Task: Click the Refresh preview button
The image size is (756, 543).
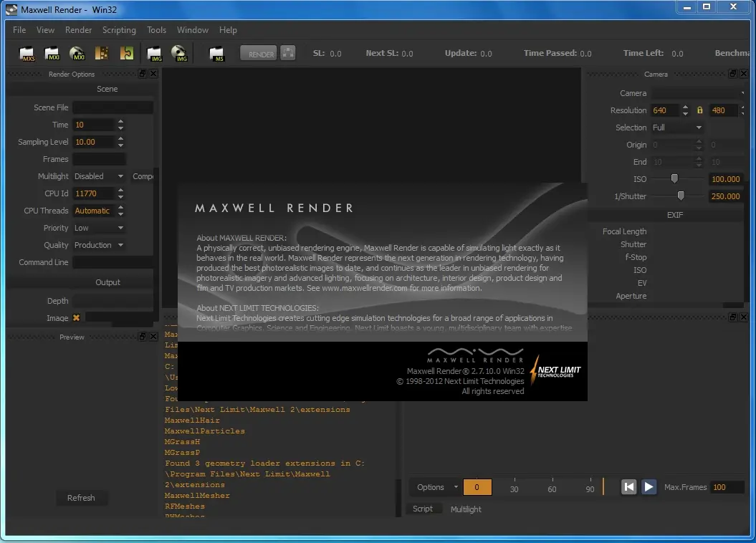Action: 81,498
